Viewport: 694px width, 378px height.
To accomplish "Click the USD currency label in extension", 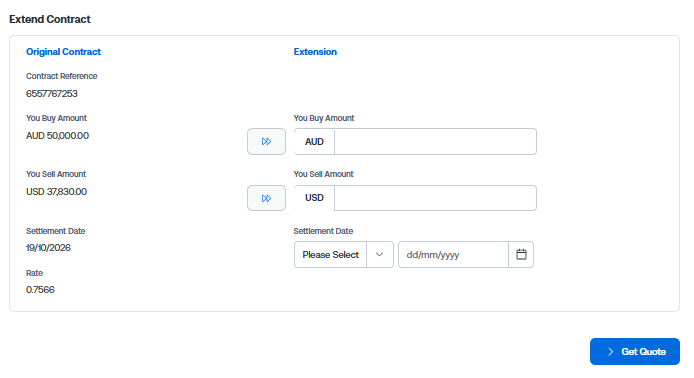I will click(x=314, y=198).
